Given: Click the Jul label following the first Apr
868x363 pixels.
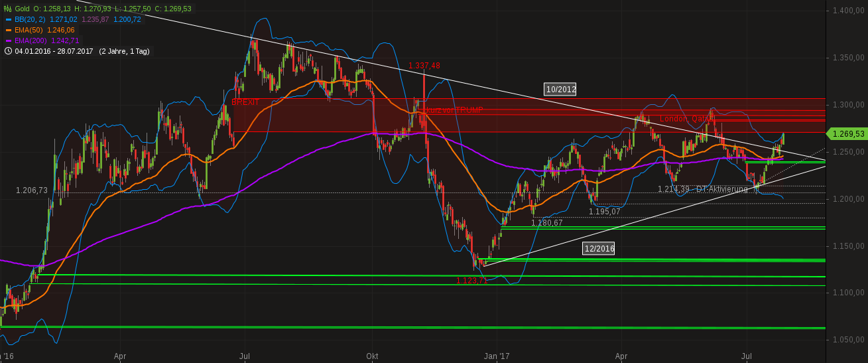Looking at the screenshot, I should point(245,356).
